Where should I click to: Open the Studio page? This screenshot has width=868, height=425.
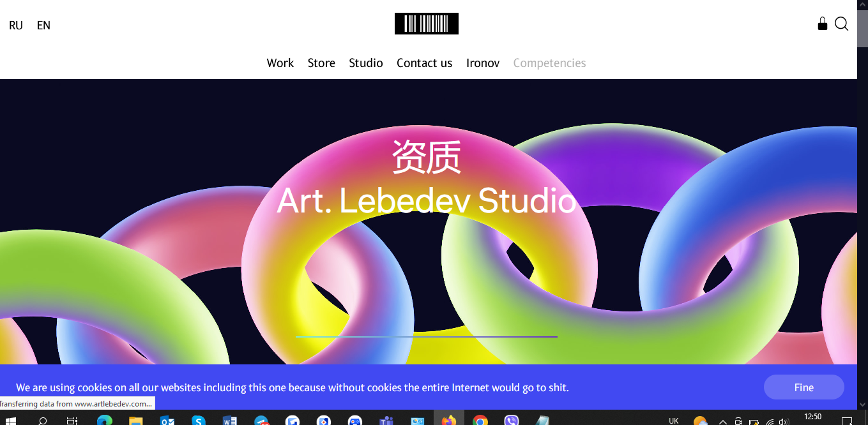pyautogui.click(x=366, y=63)
